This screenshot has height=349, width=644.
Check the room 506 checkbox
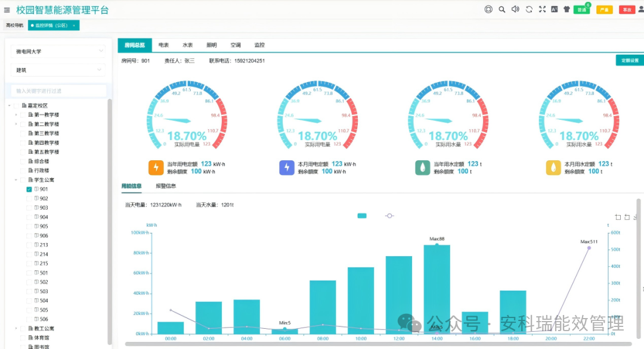29,319
